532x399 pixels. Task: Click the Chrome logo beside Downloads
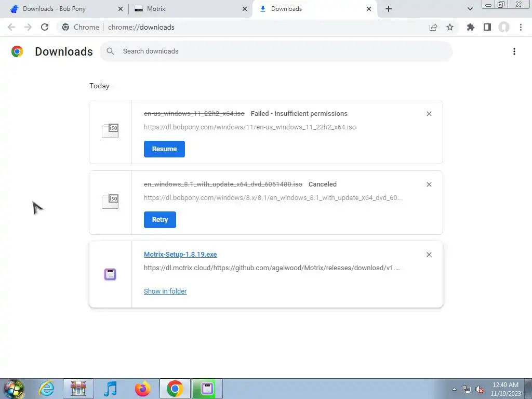click(17, 51)
